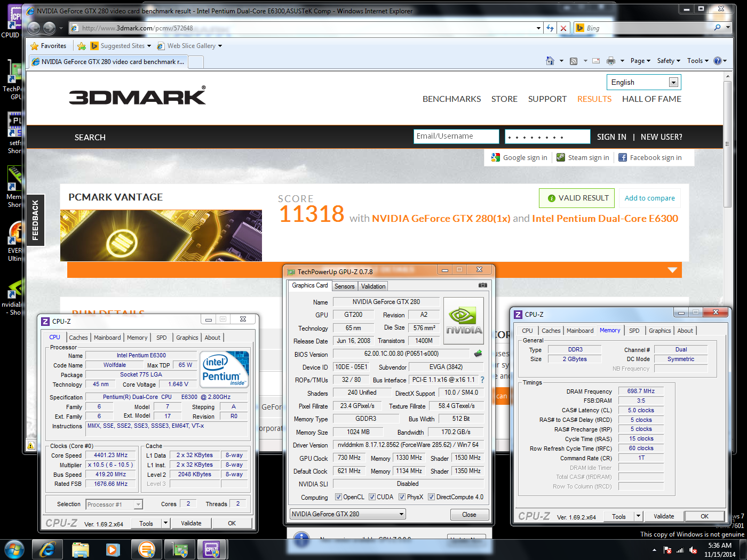
Task: Click the GPU-Z screenshot camera icon
Action: 483,285
